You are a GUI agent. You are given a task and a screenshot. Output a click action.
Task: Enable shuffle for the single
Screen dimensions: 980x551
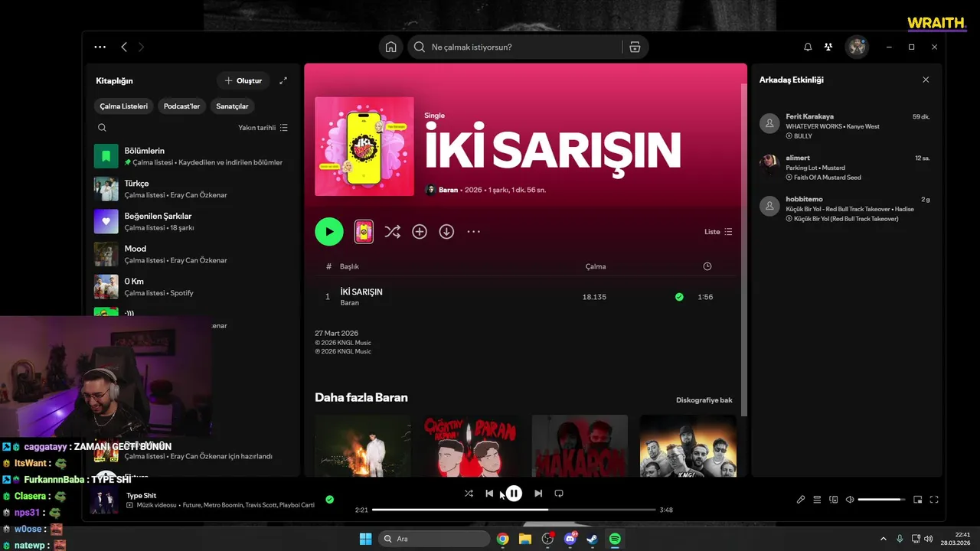(x=392, y=232)
